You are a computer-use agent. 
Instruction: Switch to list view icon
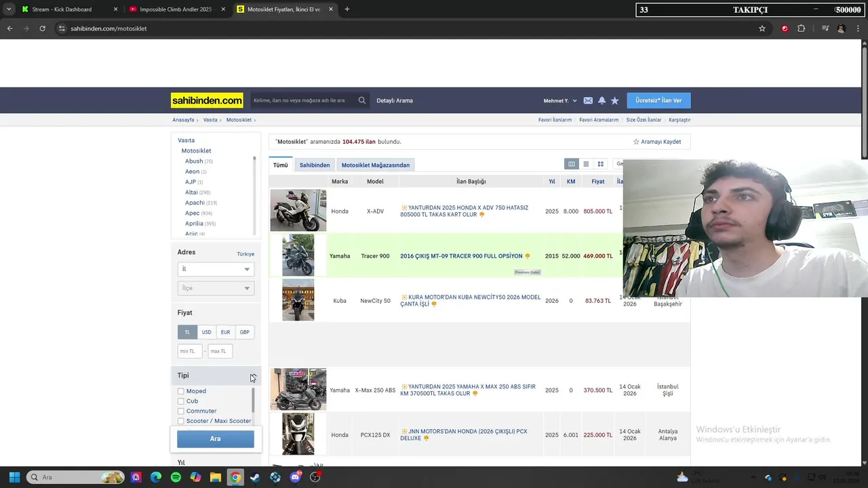586,164
